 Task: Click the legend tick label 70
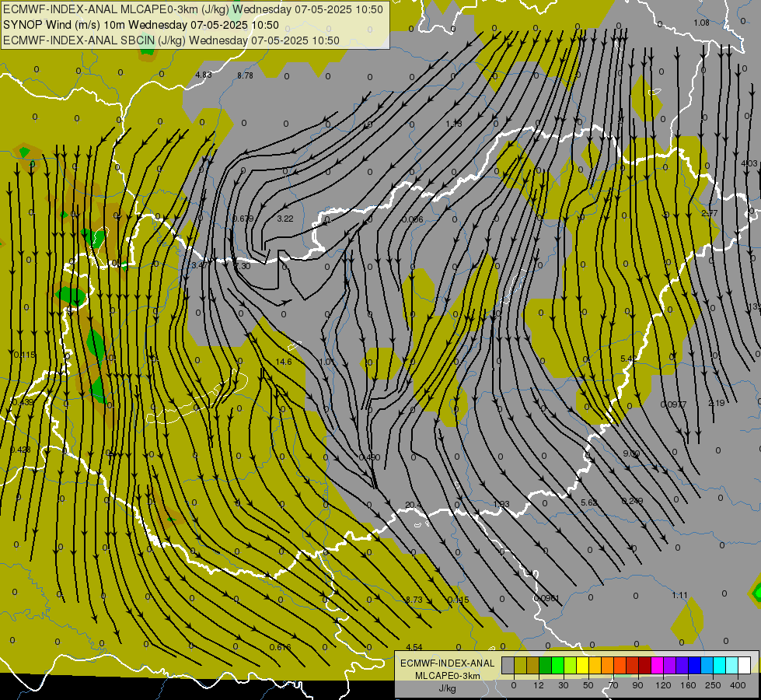[613, 685]
